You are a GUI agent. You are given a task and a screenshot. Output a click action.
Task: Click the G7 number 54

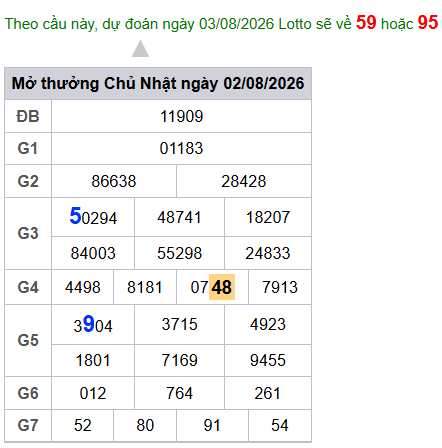pyautogui.click(x=280, y=425)
